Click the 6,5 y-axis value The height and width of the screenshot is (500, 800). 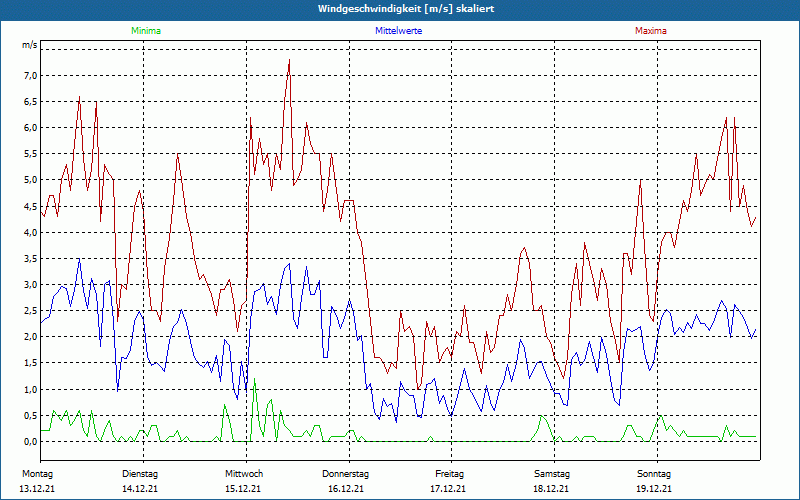(x=31, y=102)
